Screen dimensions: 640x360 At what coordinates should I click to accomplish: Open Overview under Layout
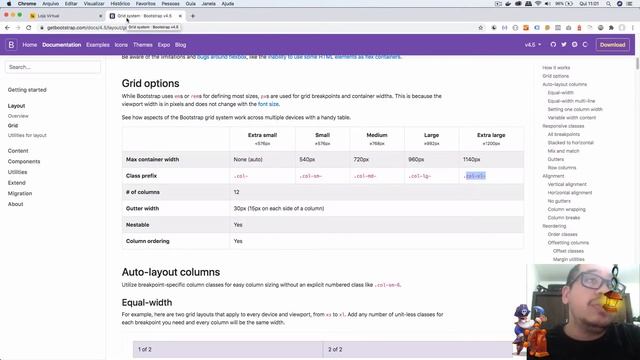pos(18,116)
